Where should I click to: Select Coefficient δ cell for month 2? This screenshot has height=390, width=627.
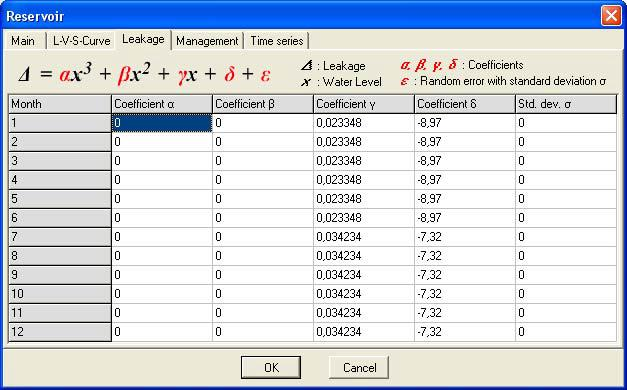[x=465, y=142]
